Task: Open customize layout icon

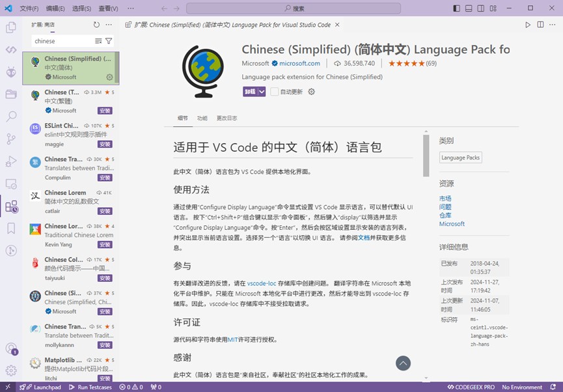Action: [x=493, y=8]
